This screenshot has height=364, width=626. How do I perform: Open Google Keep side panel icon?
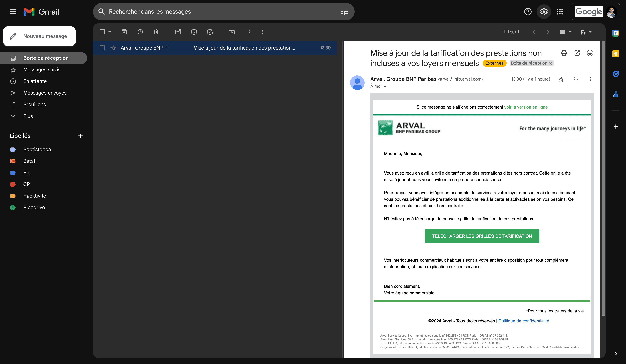(616, 54)
